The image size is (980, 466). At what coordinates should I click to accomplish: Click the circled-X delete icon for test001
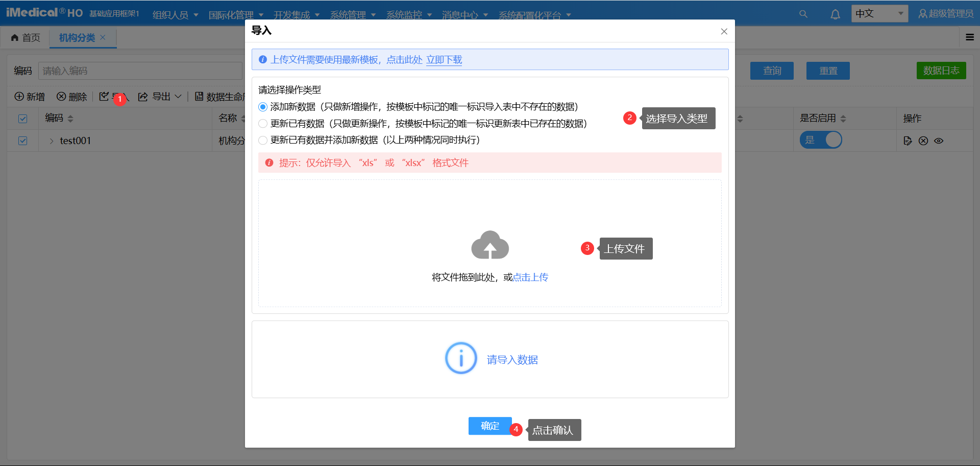pyautogui.click(x=923, y=141)
